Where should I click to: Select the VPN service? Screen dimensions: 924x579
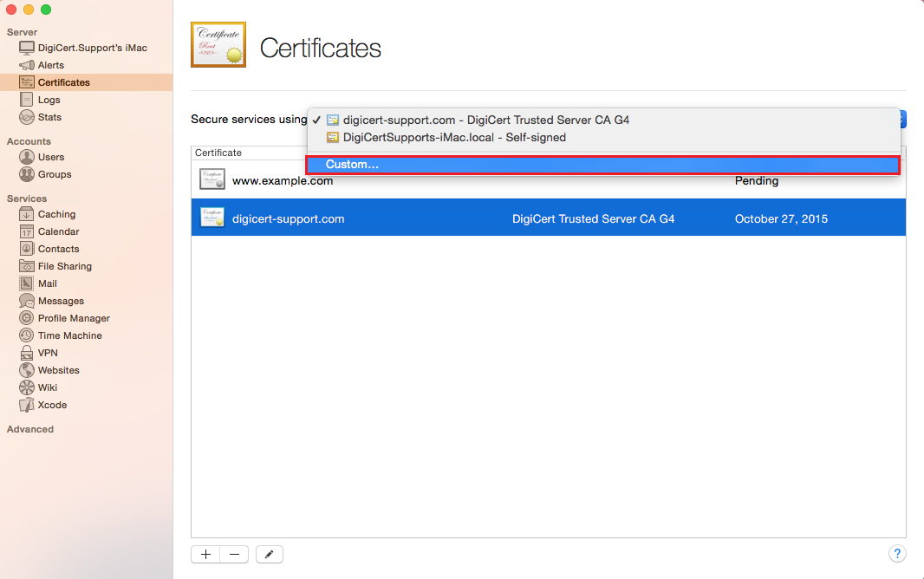[48, 353]
